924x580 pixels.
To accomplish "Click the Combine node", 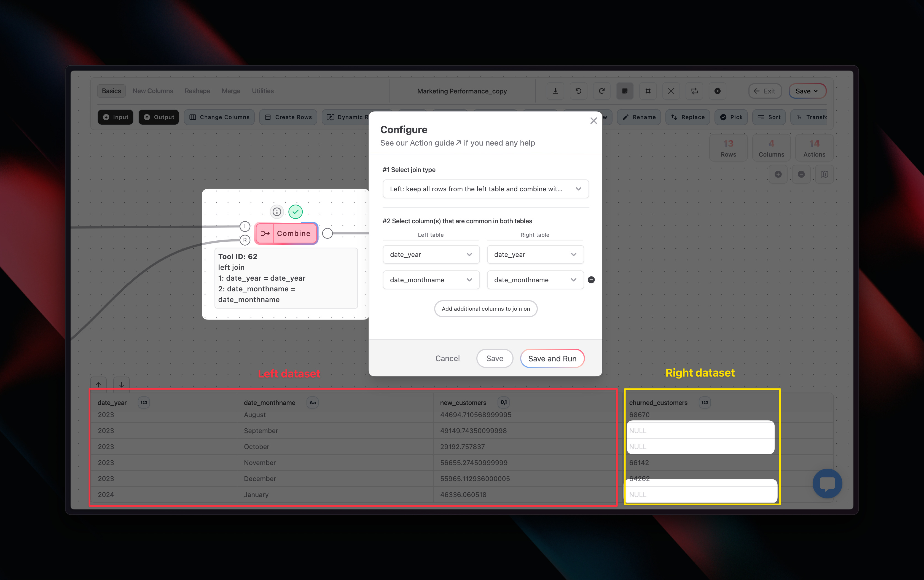I will click(x=286, y=233).
